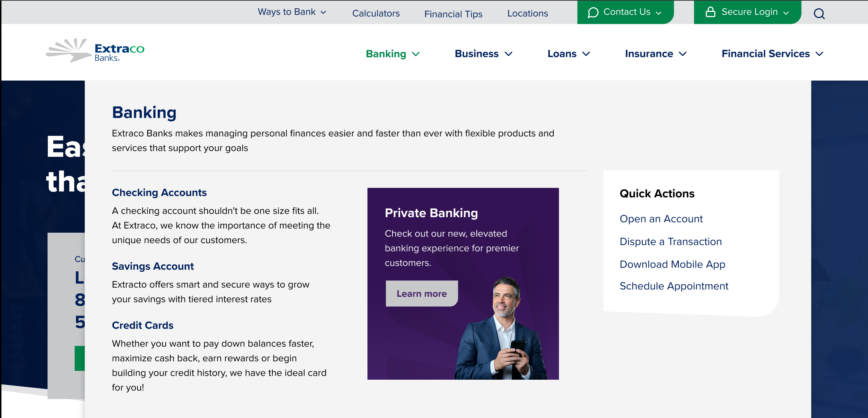Click the Private Banking promo image
868x418 pixels.
point(463,284)
